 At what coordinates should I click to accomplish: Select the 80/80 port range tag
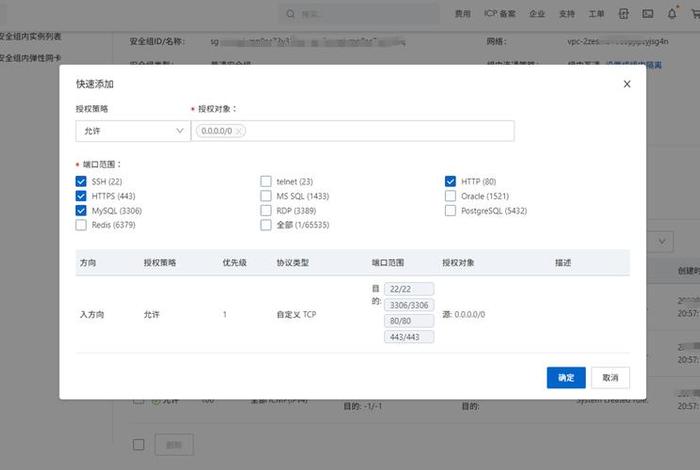click(x=409, y=321)
